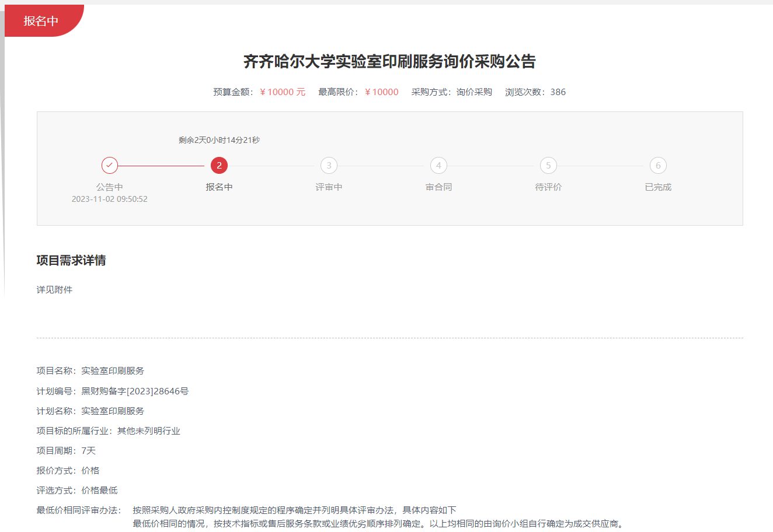Click the red 报名中 status badge at top-left

pyautogui.click(x=41, y=21)
